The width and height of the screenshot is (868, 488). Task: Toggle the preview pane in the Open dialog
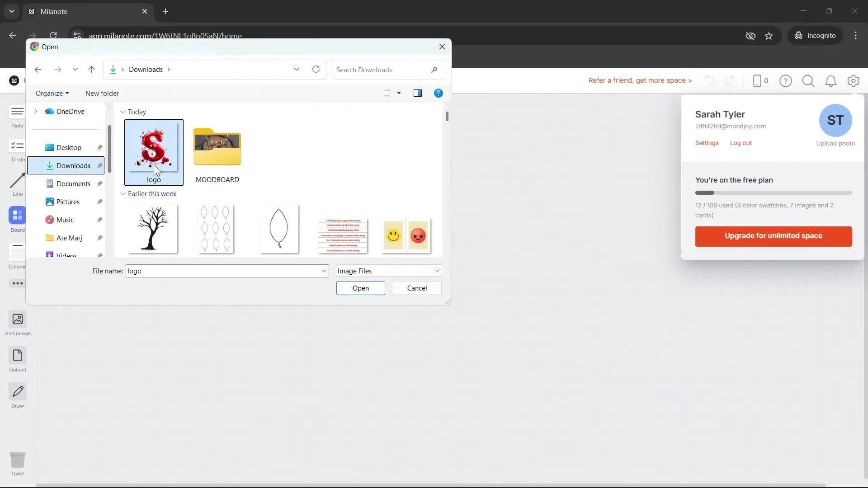pos(418,93)
